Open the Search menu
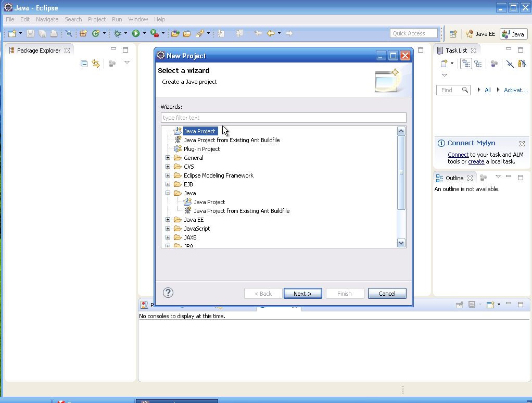 73,19
